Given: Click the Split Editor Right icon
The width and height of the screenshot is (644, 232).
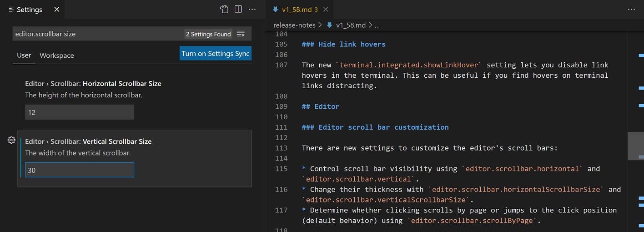Looking at the screenshot, I should pyautogui.click(x=238, y=10).
